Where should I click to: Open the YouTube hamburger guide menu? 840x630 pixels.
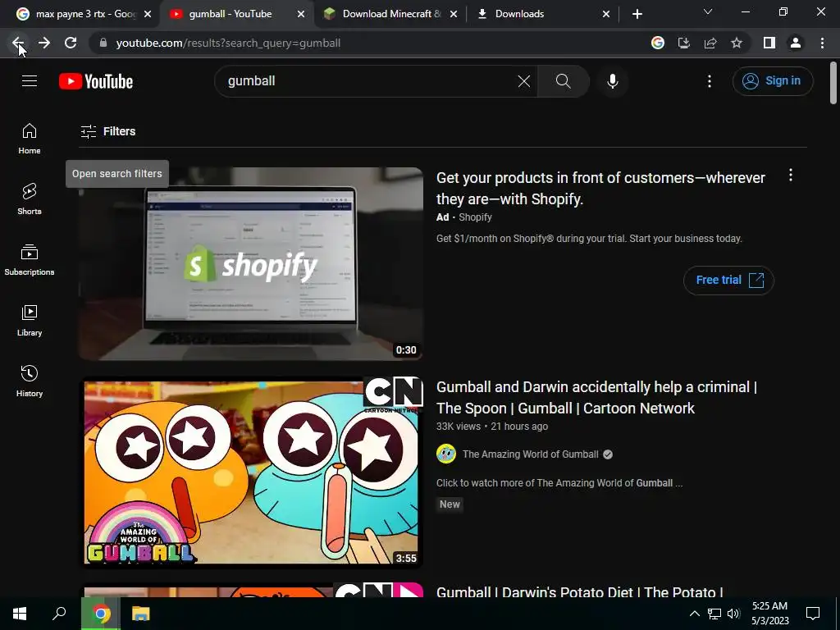coord(30,81)
